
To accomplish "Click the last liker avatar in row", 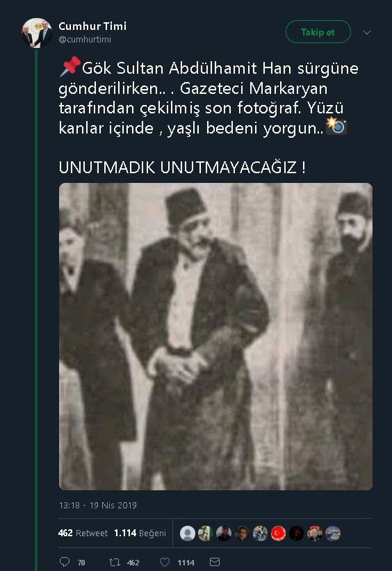I will 333,533.
